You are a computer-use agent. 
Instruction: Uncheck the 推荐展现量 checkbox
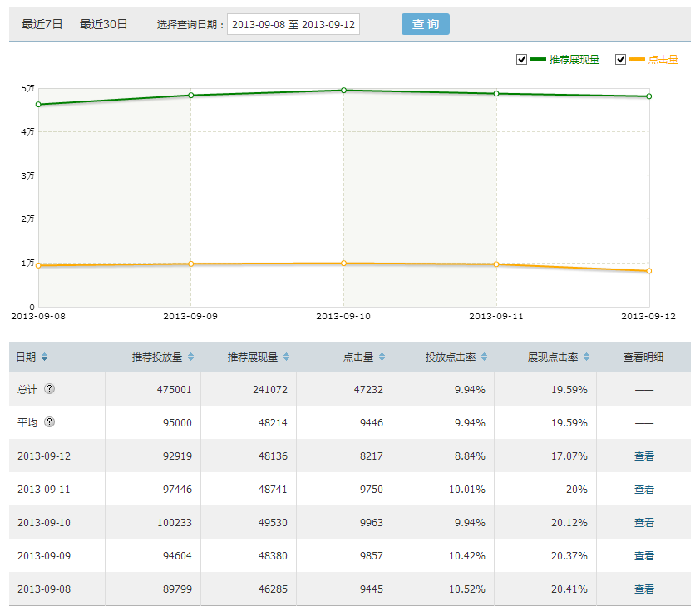521,59
